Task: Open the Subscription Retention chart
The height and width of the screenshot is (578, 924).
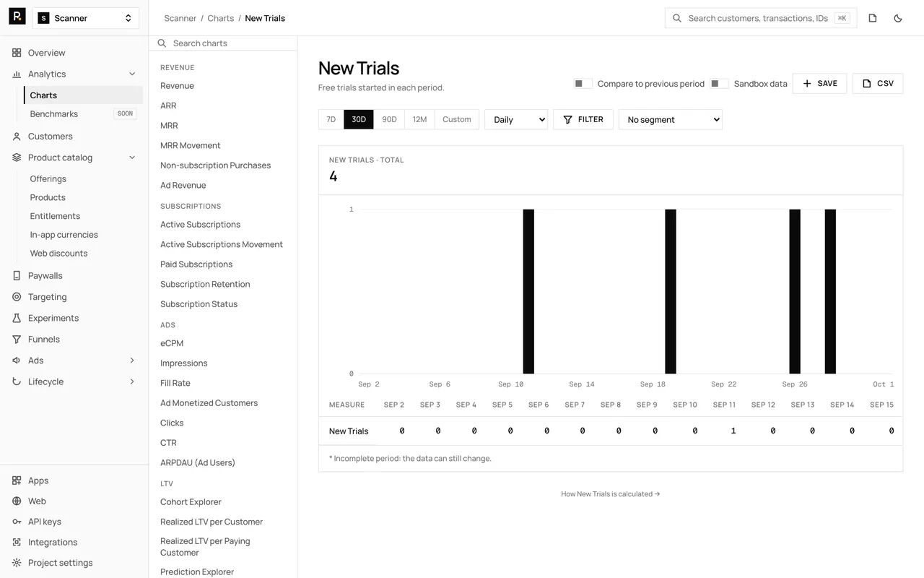Action: click(x=205, y=284)
